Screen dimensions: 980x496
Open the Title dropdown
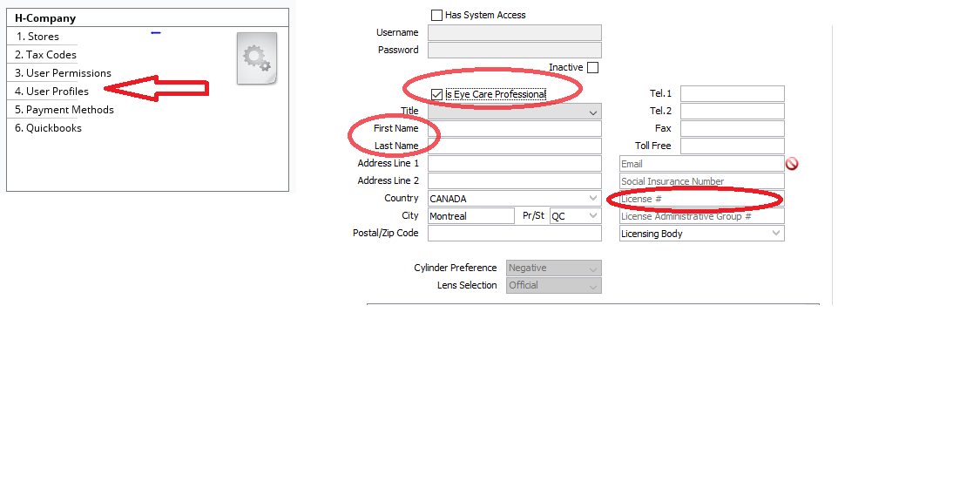click(592, 112)
